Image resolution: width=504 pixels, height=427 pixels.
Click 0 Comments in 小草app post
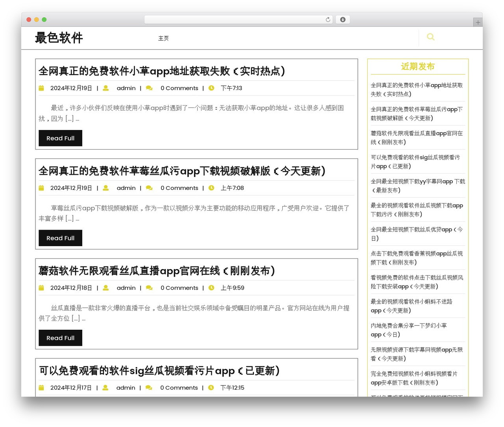pos(179,88)
